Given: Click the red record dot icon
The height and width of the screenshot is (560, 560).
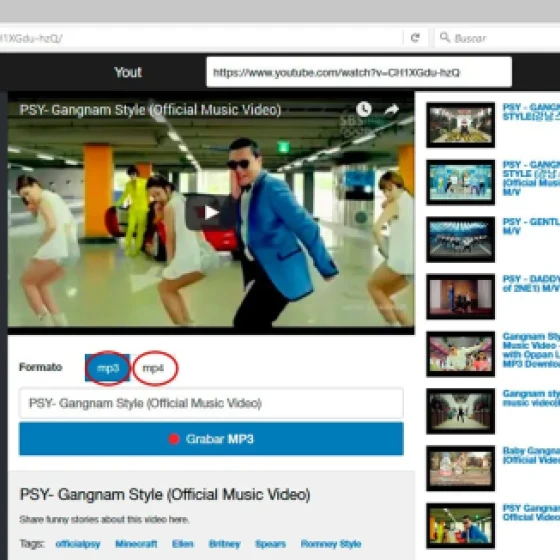Looking at the screenshot, I should pyautogui.click(x=174, y=439).
